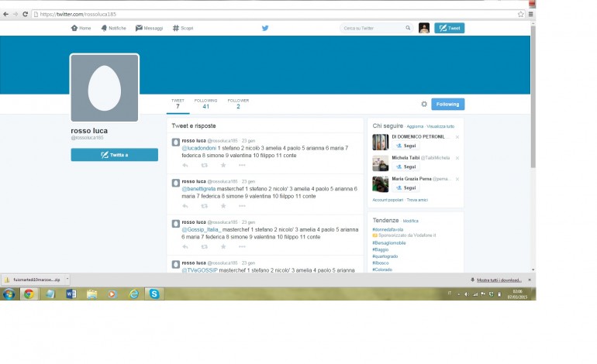Open the Messaggi tab
This screenshot has width=597, height=364.
tap(149, 28)
